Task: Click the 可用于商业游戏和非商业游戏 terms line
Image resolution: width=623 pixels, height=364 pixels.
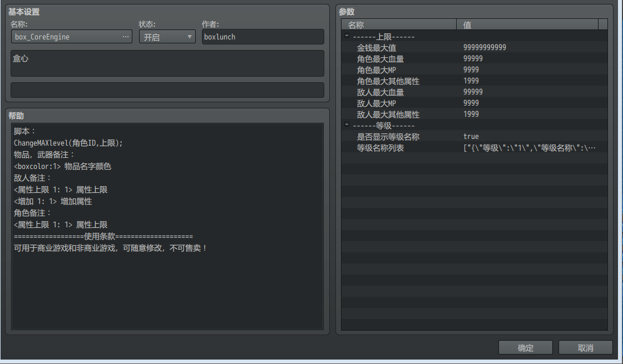Action: [x=111, y=248]
